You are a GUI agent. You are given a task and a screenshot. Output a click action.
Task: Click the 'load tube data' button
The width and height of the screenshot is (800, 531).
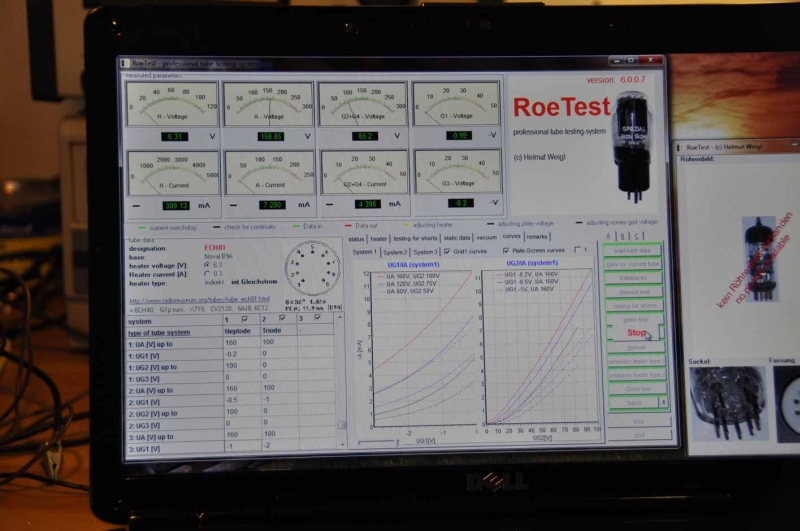pos(632,250)
